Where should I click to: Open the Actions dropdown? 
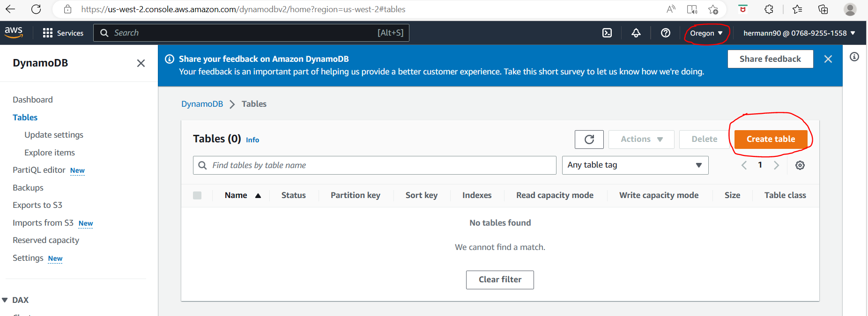(641, 139)
